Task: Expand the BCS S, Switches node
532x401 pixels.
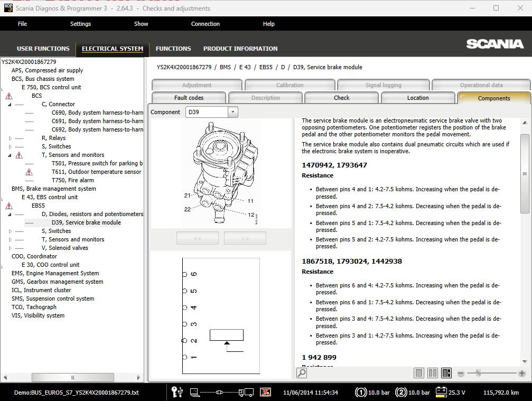Action: (x=10, y=146)
